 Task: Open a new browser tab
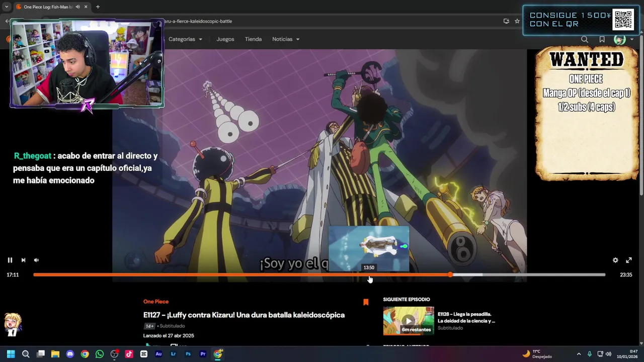click(x=98, y=7)
